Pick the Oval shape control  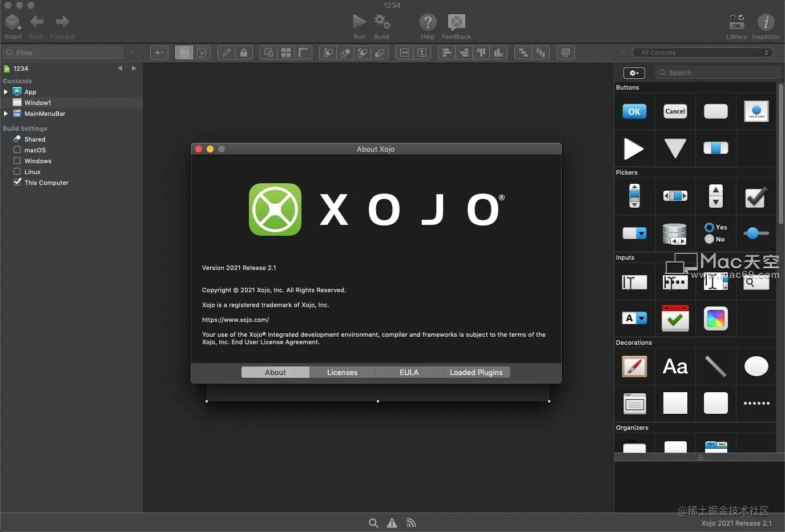(x=756, y=366)
